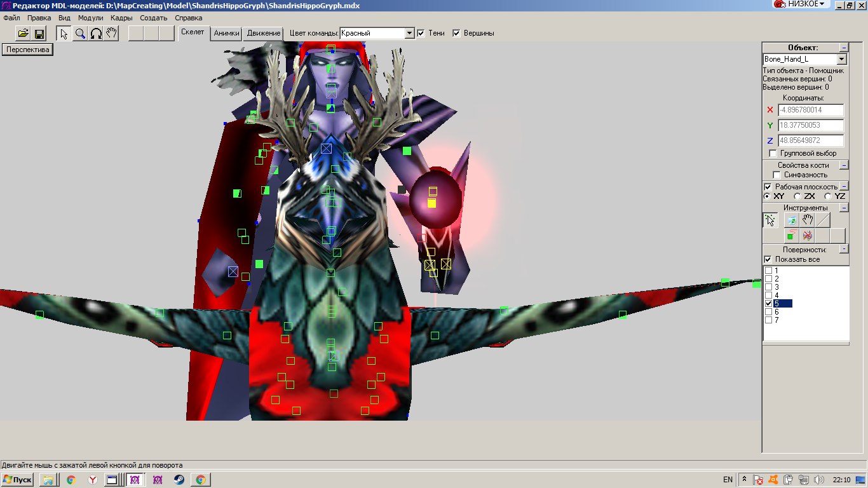
Task: Select the bone selection cursor in Инструменты
Action: coord(771,220)
